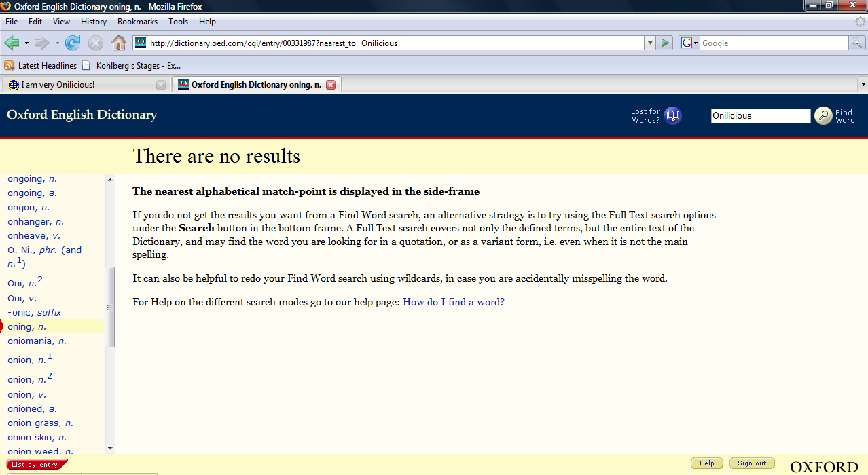868x475 pixels.
Task: Click the 'List by entry' red tab
Action: 37,465
